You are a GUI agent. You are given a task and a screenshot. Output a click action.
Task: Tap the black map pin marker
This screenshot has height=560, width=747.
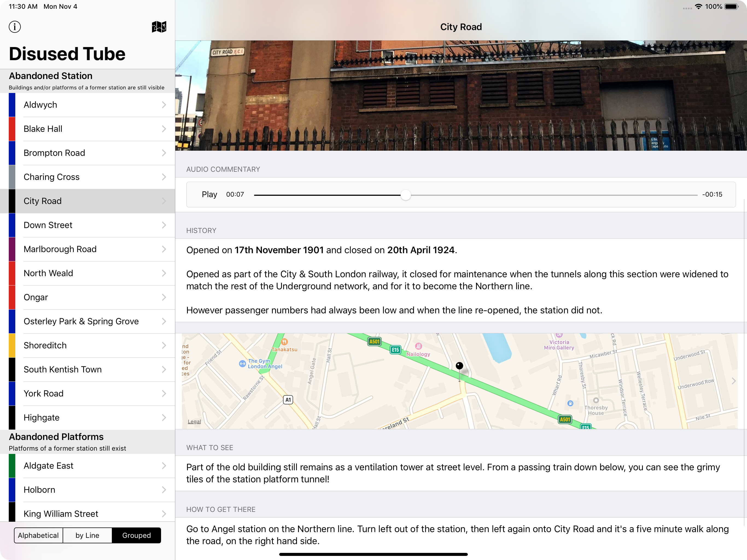[x=459, y=366]
